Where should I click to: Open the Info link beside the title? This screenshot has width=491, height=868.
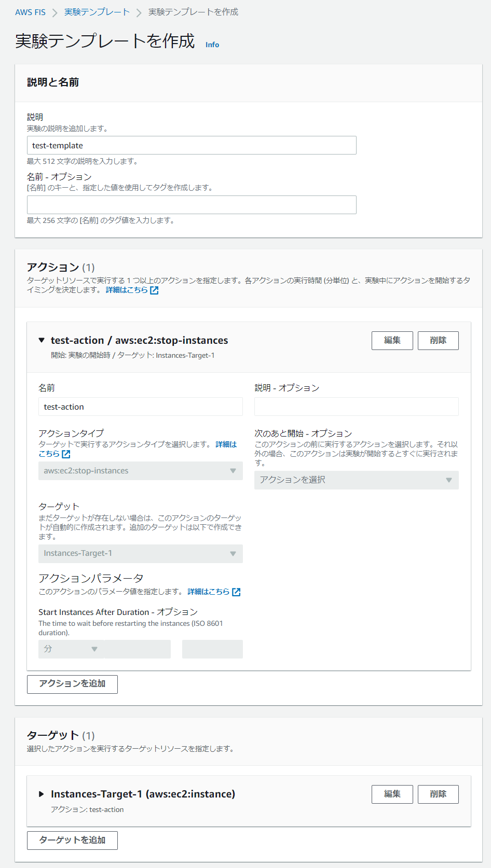(x=212, y=45)
